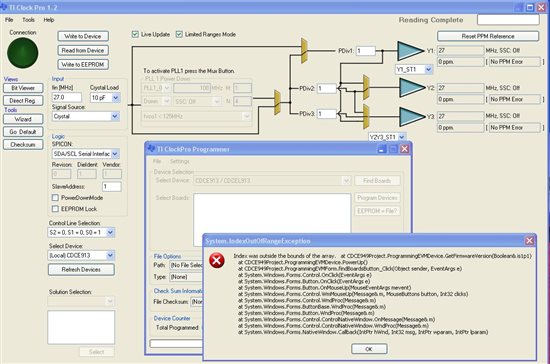This screenshot has width=550, height=364.
Task: Open the Signal Source dropdown
Action: click(115, 116)
